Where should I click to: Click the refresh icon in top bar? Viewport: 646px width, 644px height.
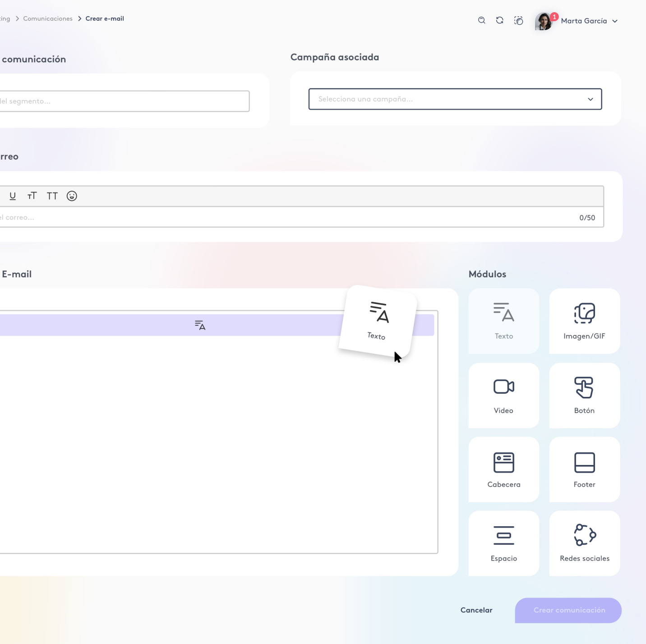[x=499, y=20]
